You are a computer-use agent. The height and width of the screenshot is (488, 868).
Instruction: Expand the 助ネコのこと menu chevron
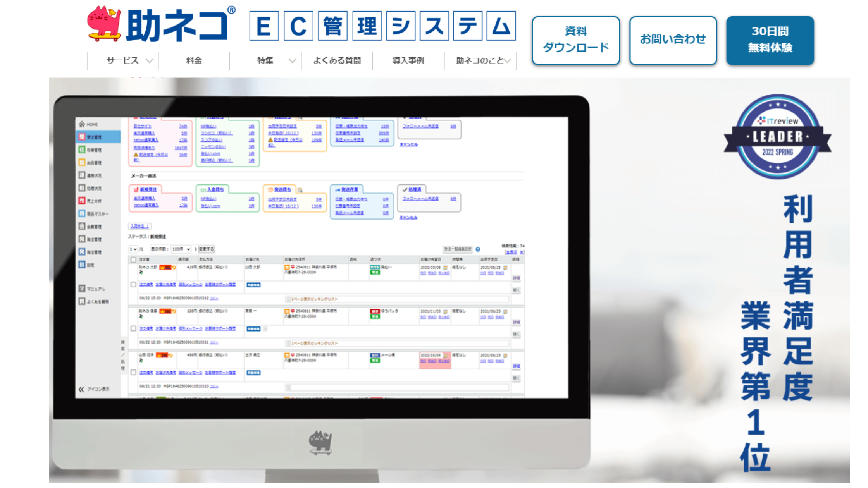click(x=508, y=61)
